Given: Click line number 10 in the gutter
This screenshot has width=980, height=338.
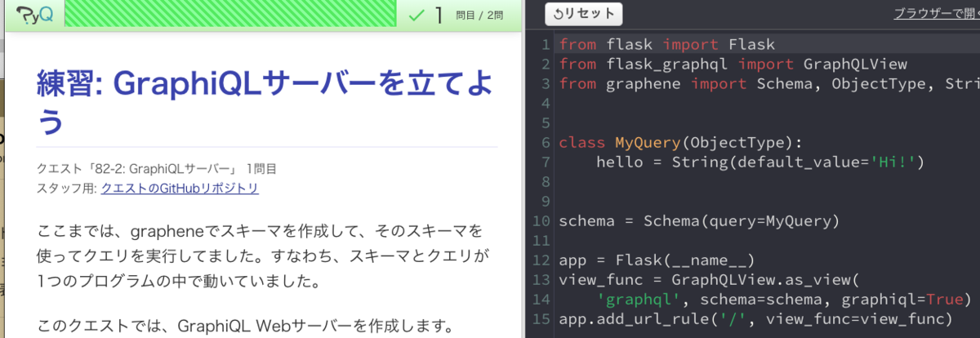Looking at the screenshot, I should coord(541,220).
